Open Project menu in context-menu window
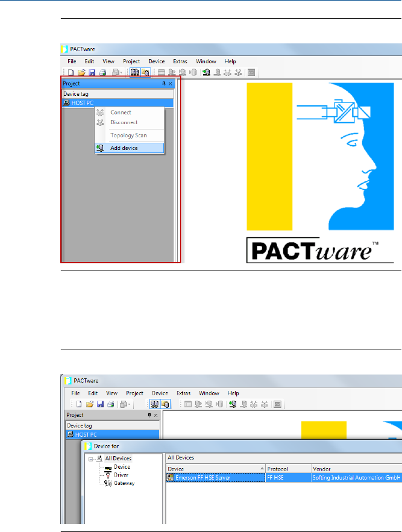The height and width of the screenshot is (532, 402). [x=131, y=61]
